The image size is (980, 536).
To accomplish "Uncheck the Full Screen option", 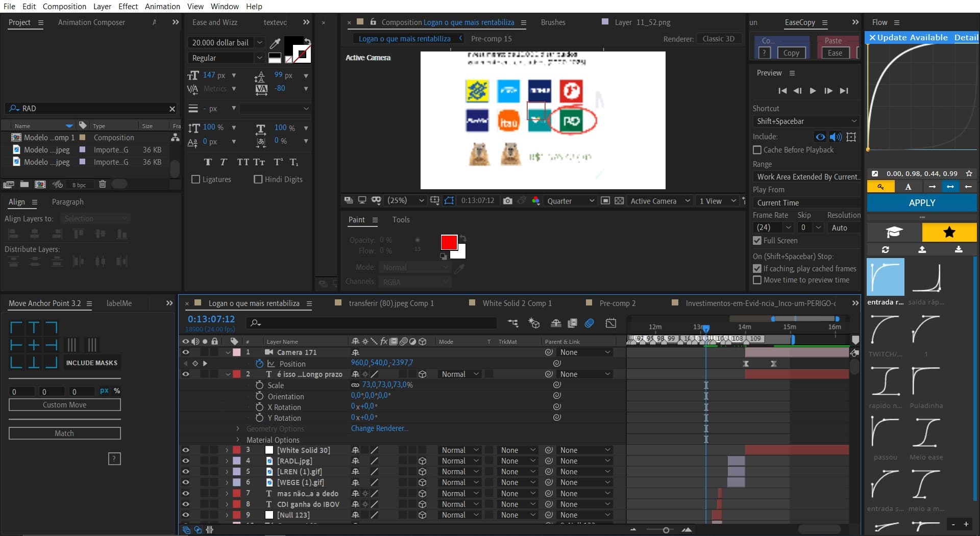I will pyautogui.click(x=757, y=241).
